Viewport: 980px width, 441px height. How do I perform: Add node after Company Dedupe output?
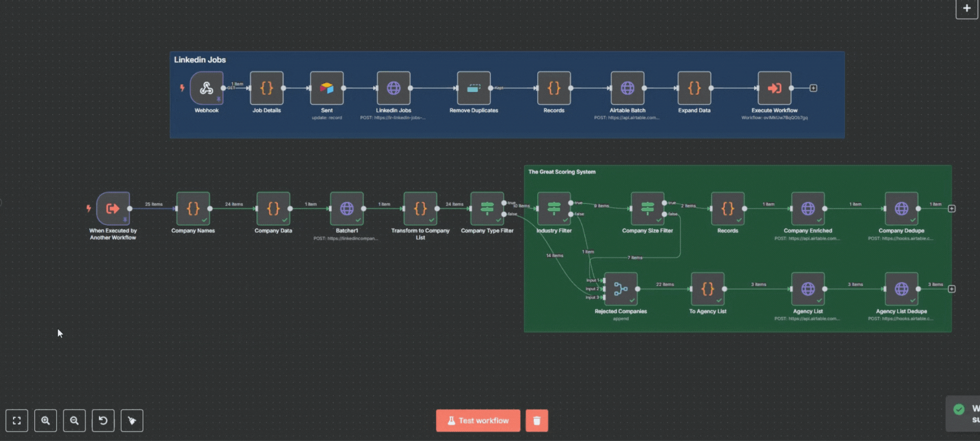pos(952,209)
